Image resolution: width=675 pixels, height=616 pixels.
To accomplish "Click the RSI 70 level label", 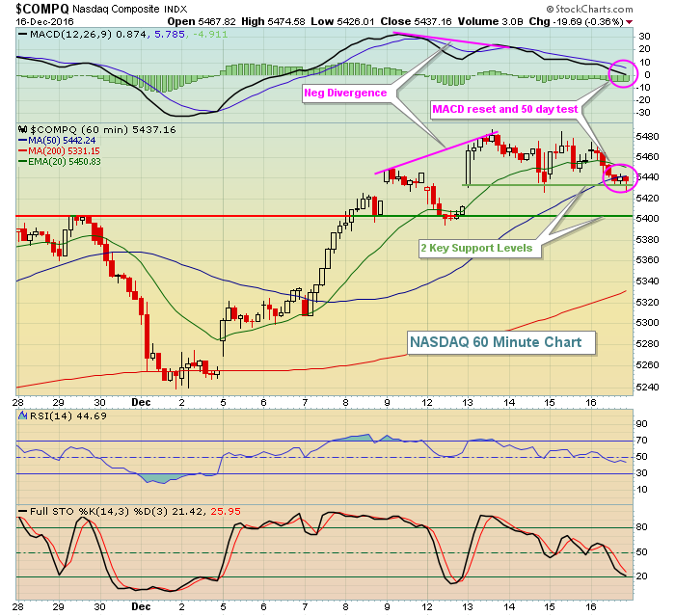I will pos(641,440).
